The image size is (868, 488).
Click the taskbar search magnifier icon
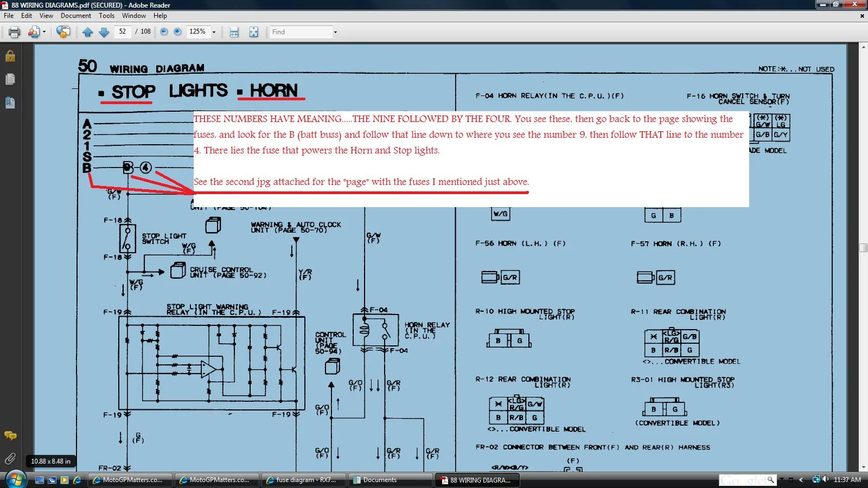[x=770, y=480]
